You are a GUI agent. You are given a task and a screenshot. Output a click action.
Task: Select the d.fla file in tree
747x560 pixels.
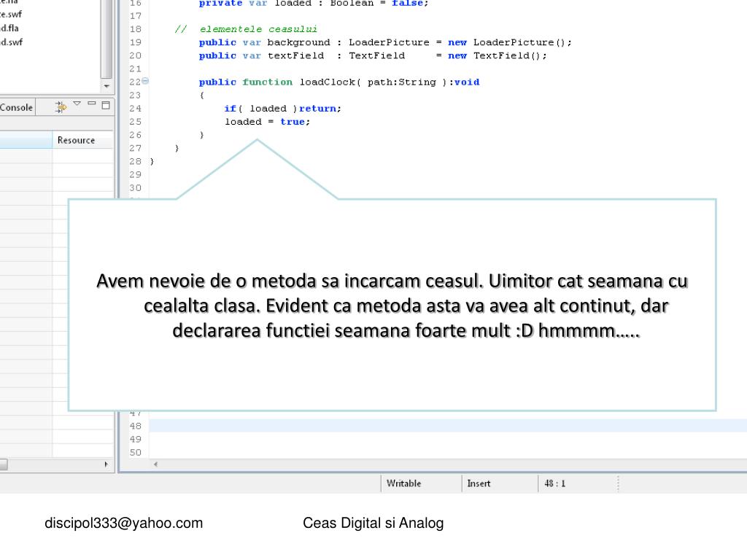click(9, 28)
